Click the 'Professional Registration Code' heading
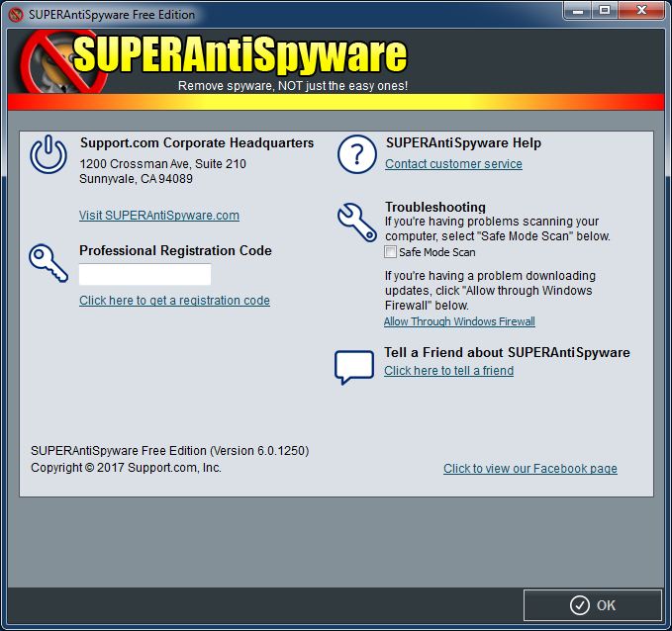 [x=175, y=250]
